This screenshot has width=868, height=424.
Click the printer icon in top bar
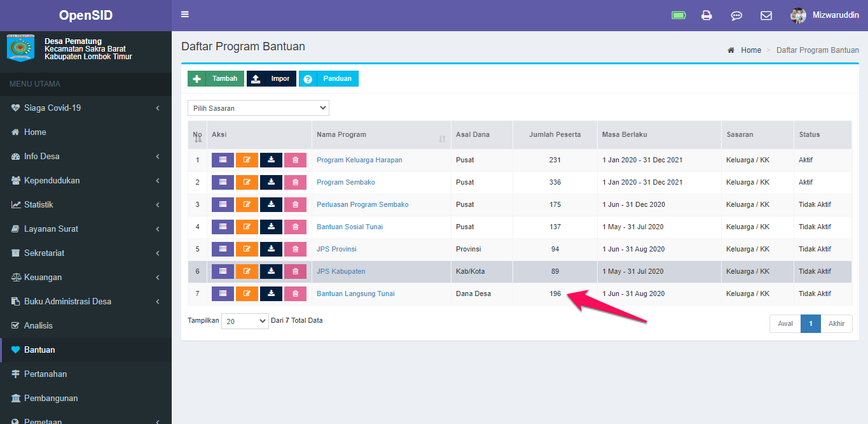[706, 15]
